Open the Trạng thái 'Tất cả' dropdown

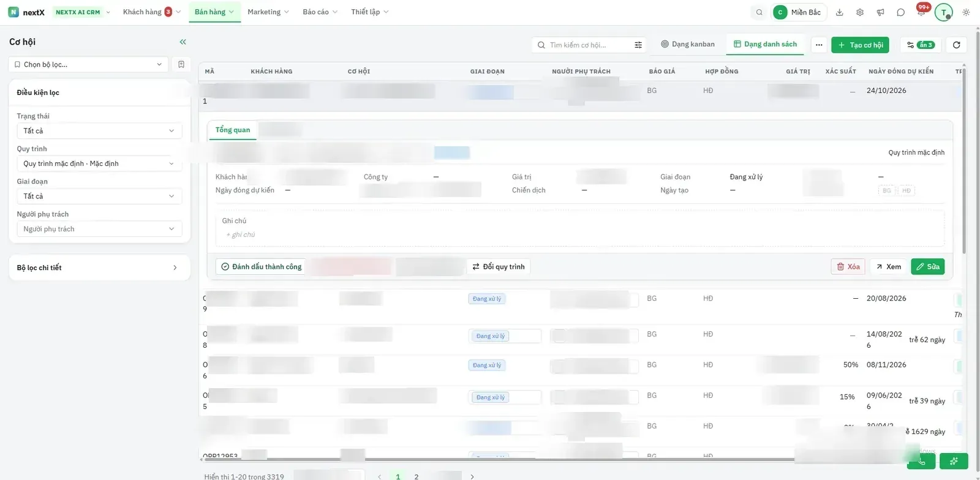[x=99, y=130]
